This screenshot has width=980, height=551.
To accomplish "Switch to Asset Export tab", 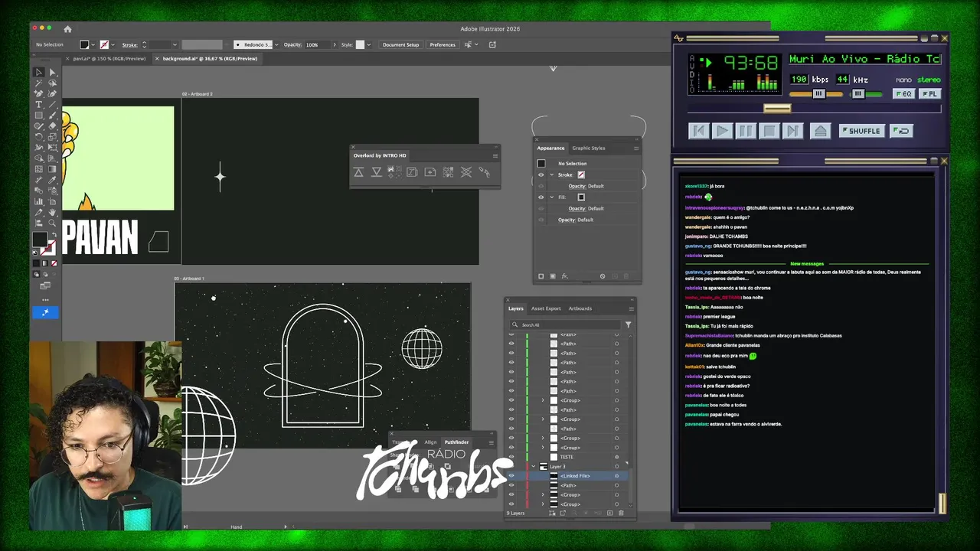I will pyautogui.click(x=546, y=308).
